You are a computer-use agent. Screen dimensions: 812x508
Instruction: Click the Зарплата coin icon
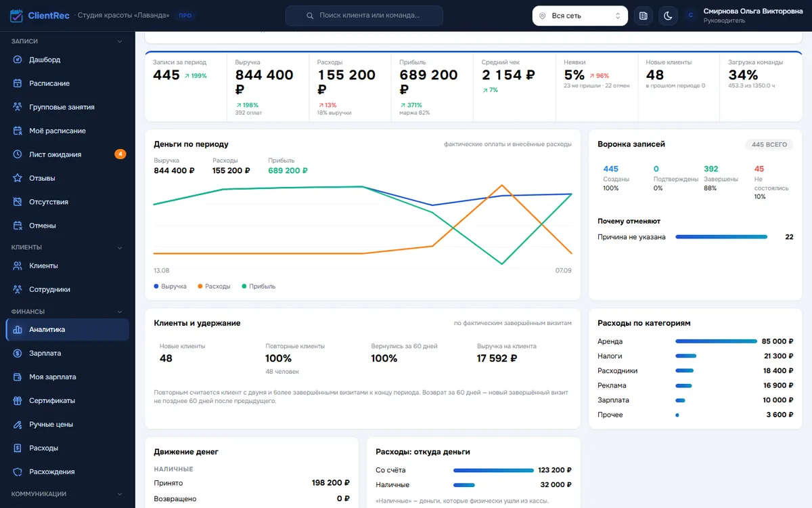tap(18, 353)
